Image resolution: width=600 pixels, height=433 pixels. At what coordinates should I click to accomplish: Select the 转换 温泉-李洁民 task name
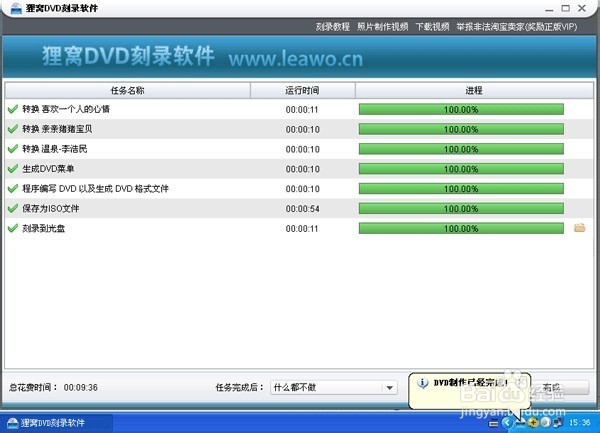55,149
